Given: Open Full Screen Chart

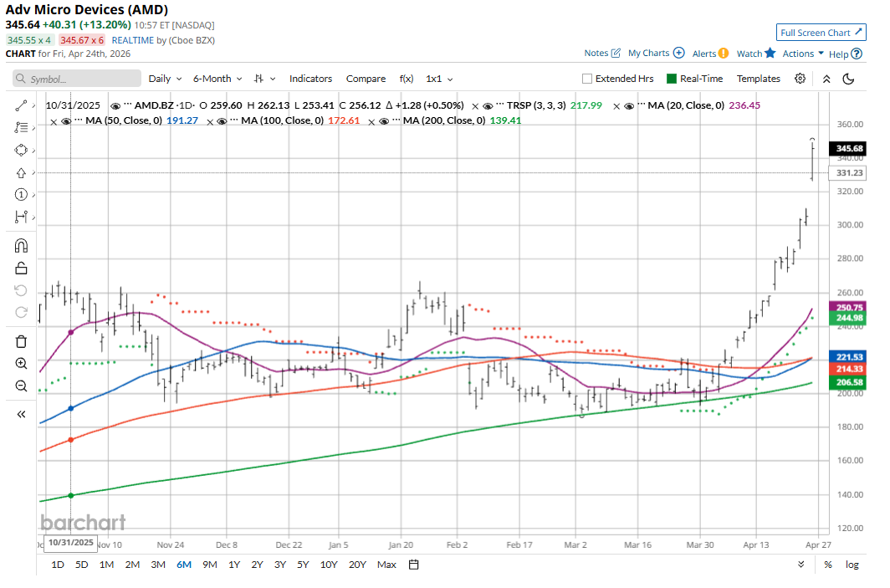Looking at the screenshot, I should (x=821, y=33).
